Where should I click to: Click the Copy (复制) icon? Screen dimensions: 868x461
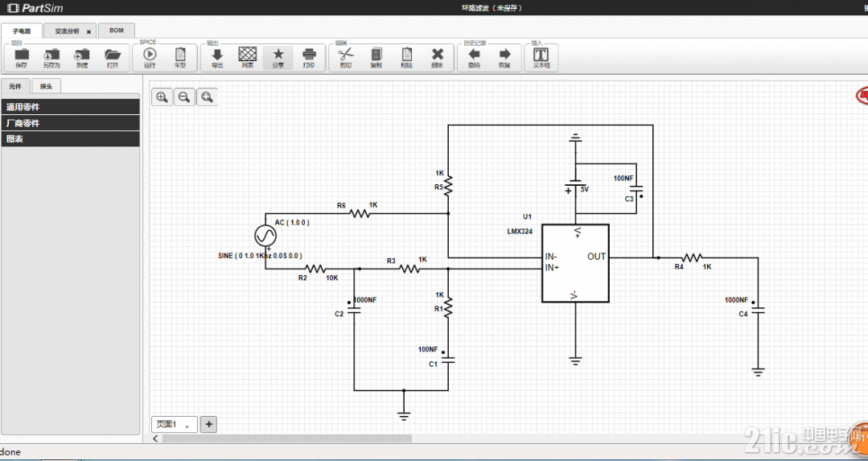point(376,54)
